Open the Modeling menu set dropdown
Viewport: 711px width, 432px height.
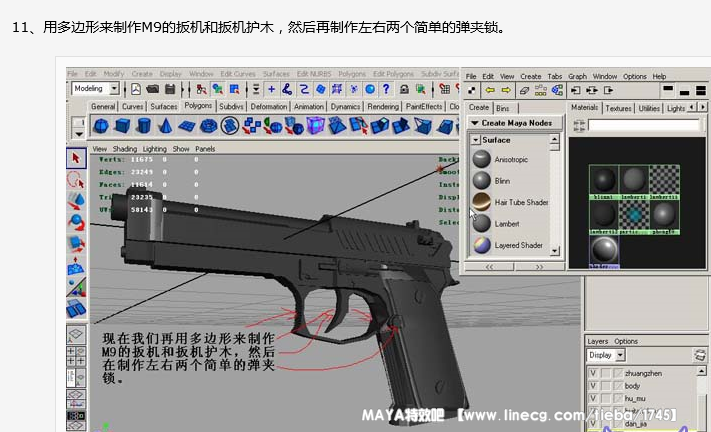(x=114, y=88)
